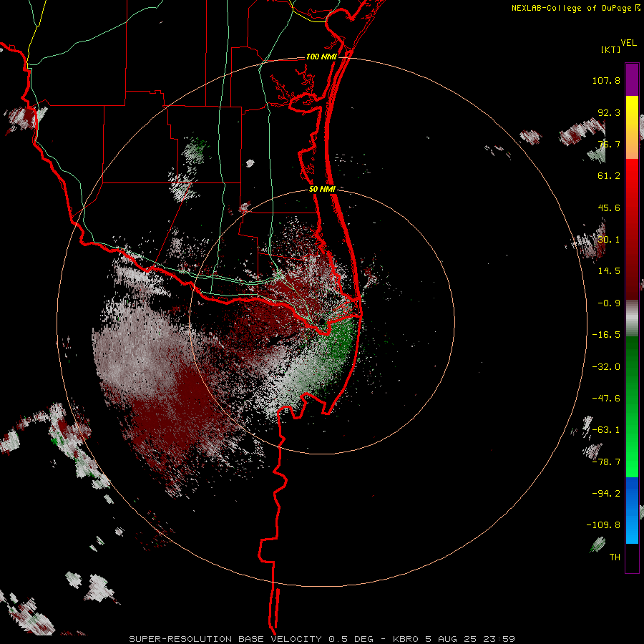644x644 pixels.
Task: Click the [KT] units label
Action: coord(611,49)
